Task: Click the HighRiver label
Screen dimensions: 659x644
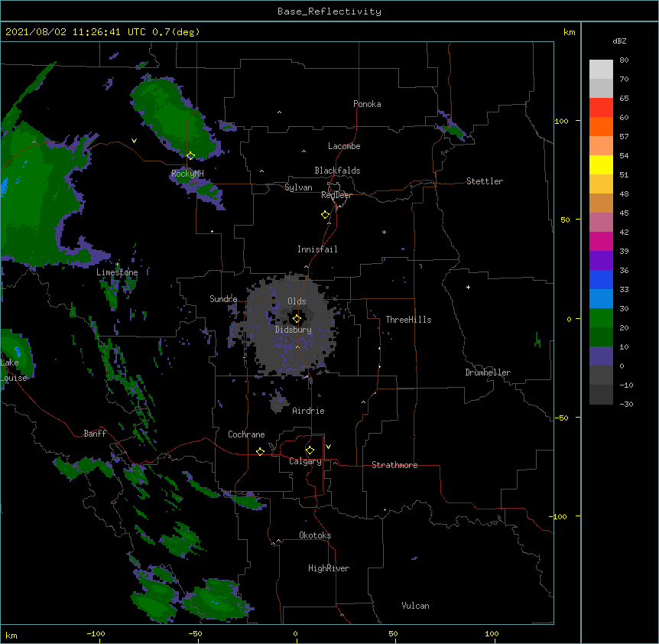Action: click(329, 568)
